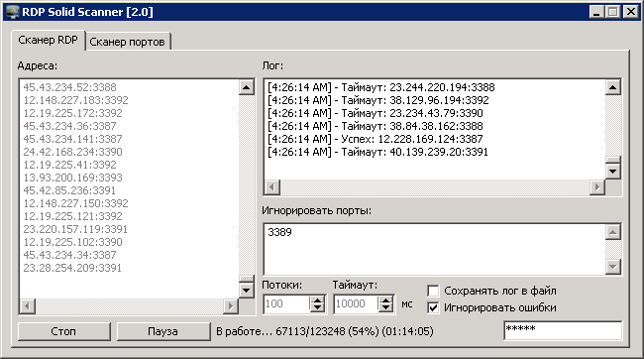Screen dimensions: 644x359
Task: Select address 24.42.168.234:3390
Action: [x=72, y=152]
